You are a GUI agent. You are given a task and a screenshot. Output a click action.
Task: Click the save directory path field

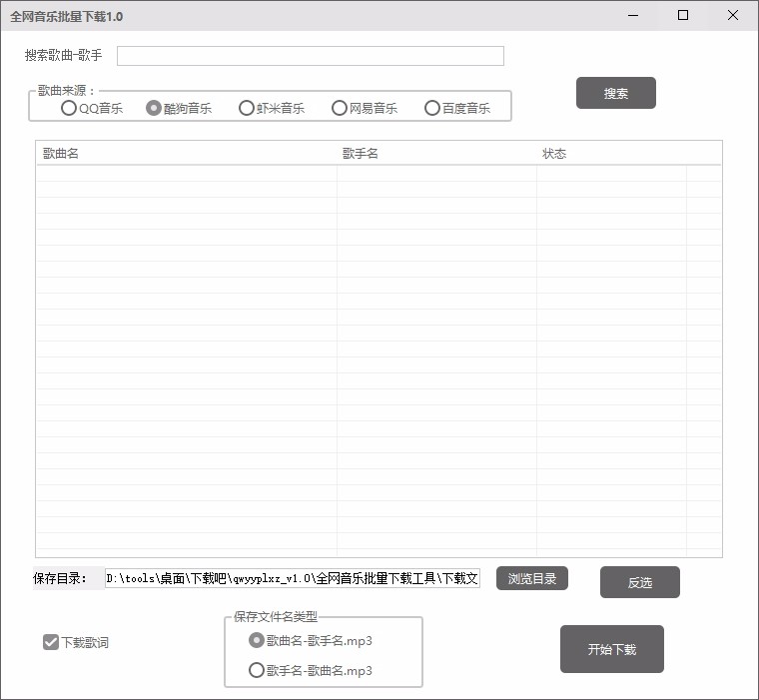(293, 578)
